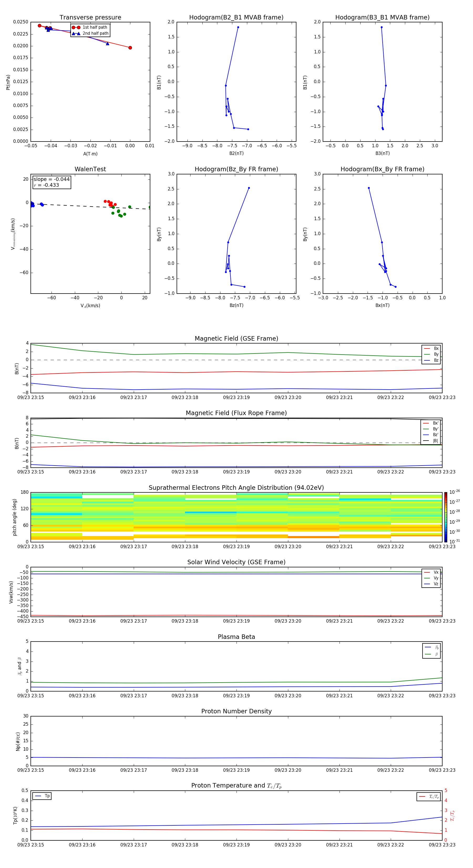Click the 10^-26 colorbar label

(x=455, y=492)
